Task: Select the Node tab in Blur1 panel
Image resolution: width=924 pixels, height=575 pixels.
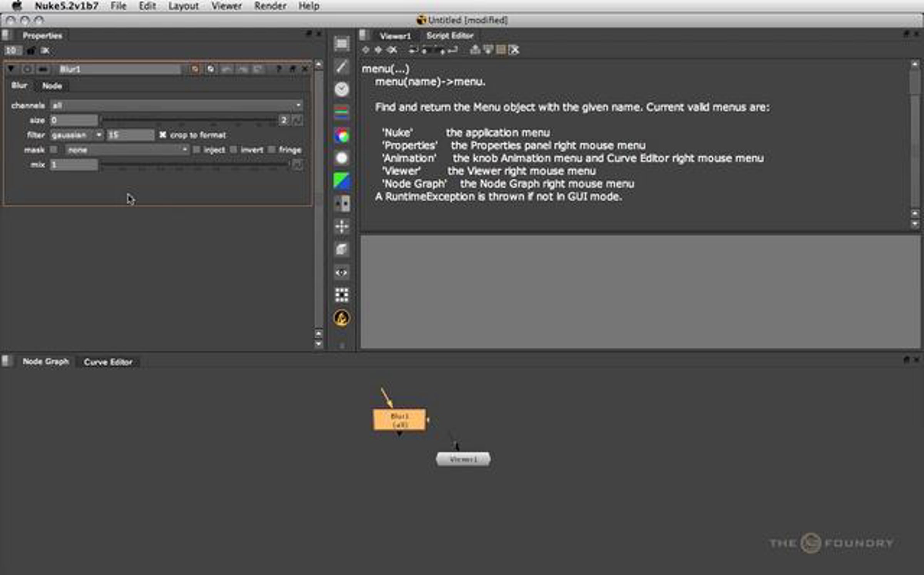Action: pyautogui.click(x=52, y=86)
